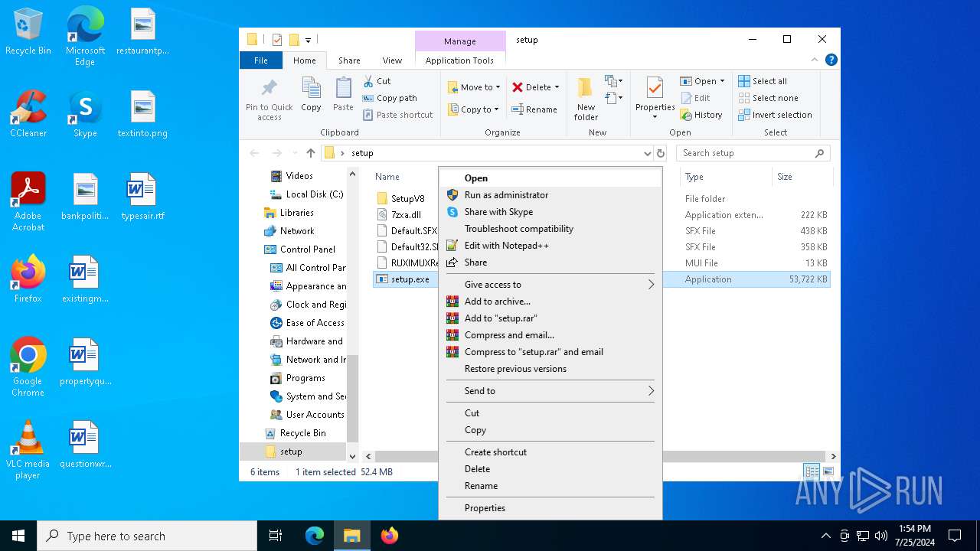This screenshot has width=980, height=551.
Task: Click the Size column header
Action: tap(785, 177)
